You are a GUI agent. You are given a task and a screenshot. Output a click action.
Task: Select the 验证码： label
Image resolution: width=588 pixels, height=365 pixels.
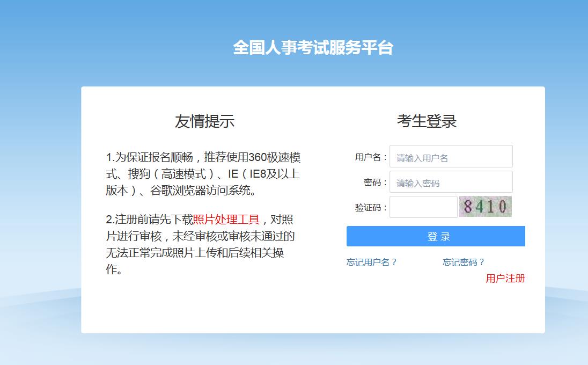pos(371,207)
